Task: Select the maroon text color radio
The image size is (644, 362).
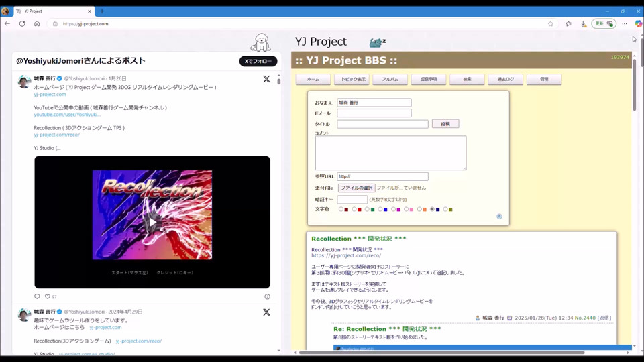Action: coord(341,209)
